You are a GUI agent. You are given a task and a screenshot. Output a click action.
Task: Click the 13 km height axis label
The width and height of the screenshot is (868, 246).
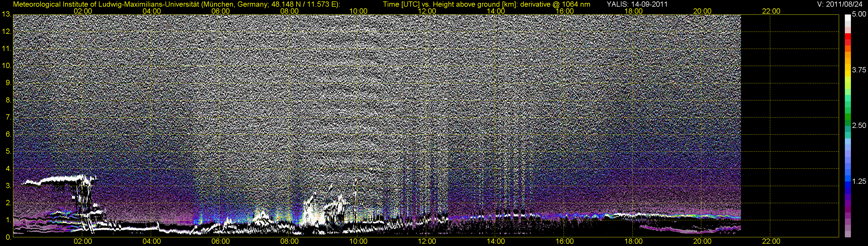coord(6,14)
